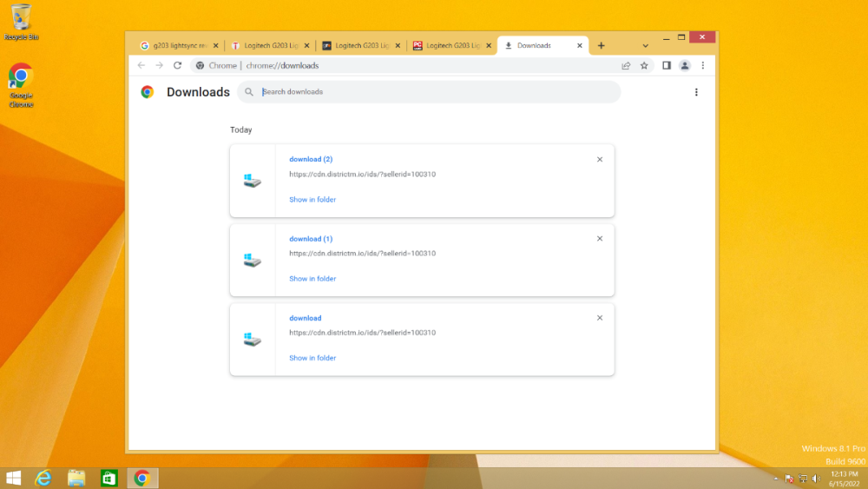This screenshot has height=489, width=868.
Task: Go back using the browser back arrow
Action: (141, 65)
